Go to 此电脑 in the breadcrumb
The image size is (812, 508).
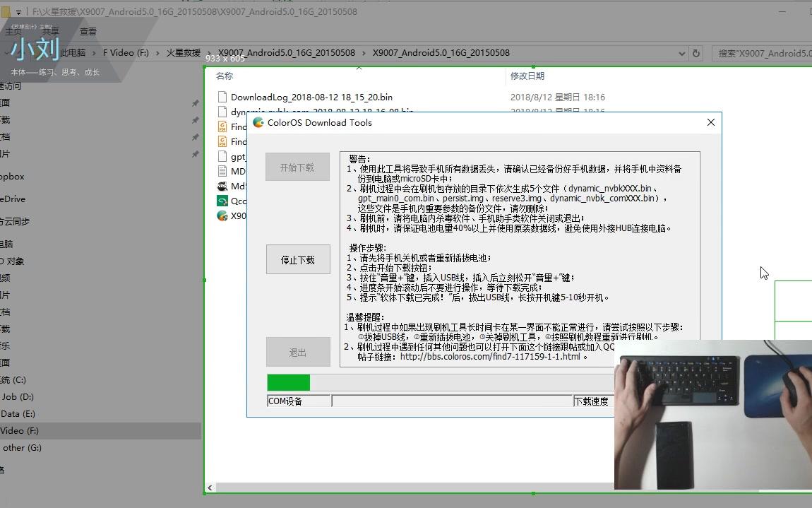coord(73,53)
